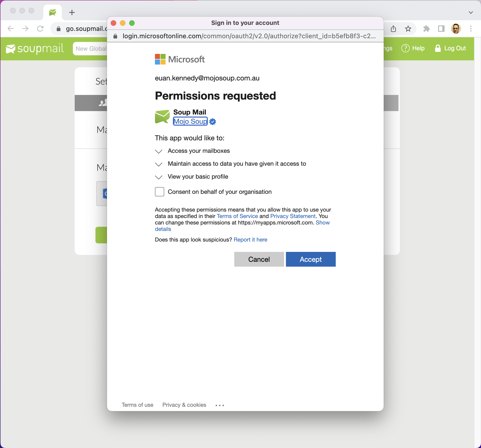
Task: Bookmark the page with the star icon
Action: pos(408,29)
